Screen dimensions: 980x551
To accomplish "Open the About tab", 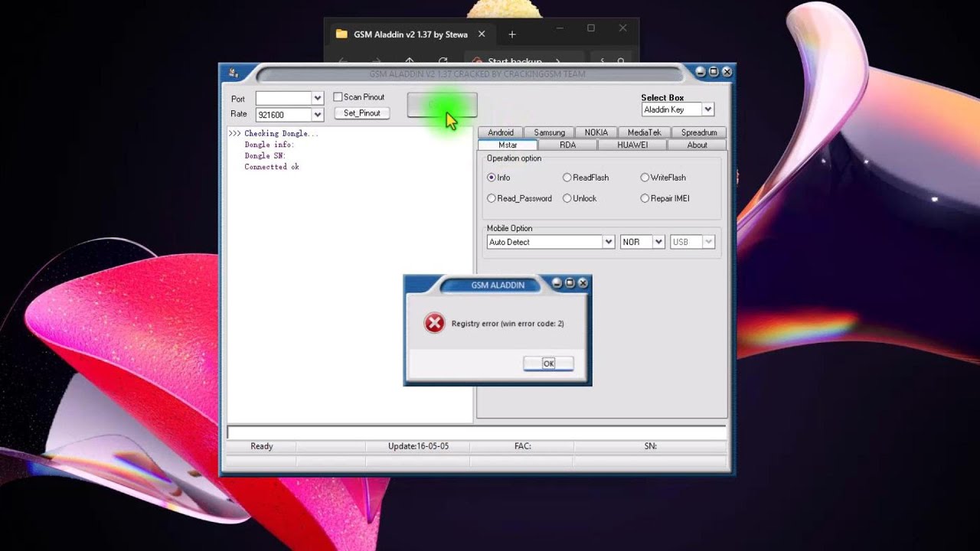I will [x=697, y=145].
